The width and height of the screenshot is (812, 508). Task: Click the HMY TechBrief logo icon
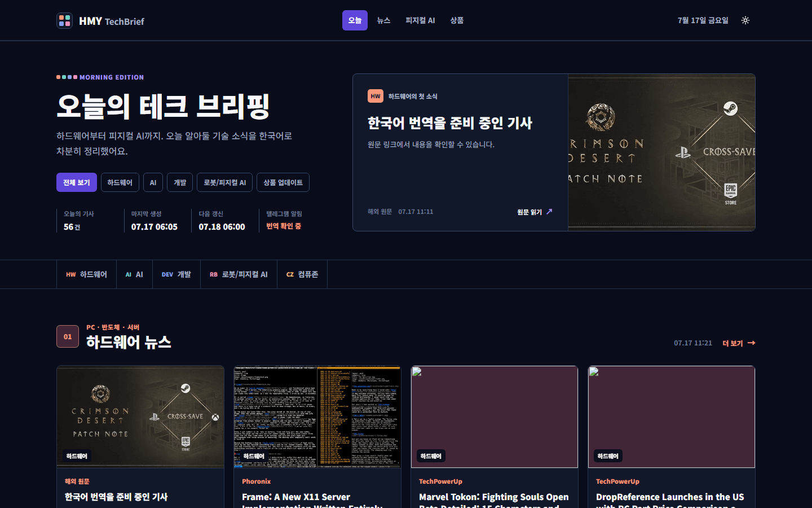point(64,21)
